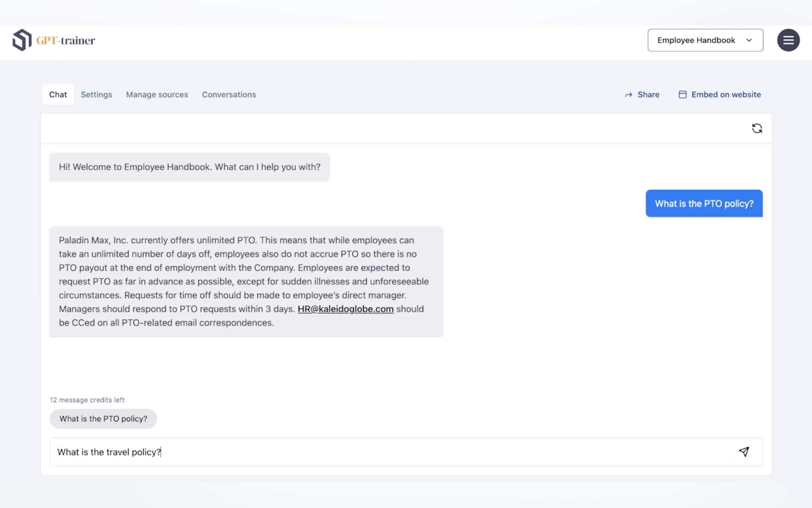The width and height of the screenshot is (812, 508).
Task: Click the blue 'What is the PTO policy?' message bubble
Action: click(704, 203)
